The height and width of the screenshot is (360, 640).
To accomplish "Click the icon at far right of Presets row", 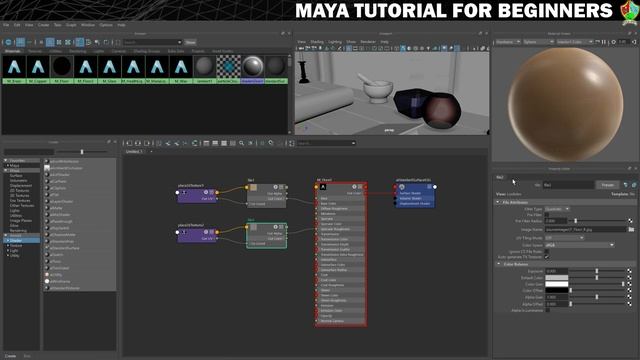I will [x=633, y=185].
